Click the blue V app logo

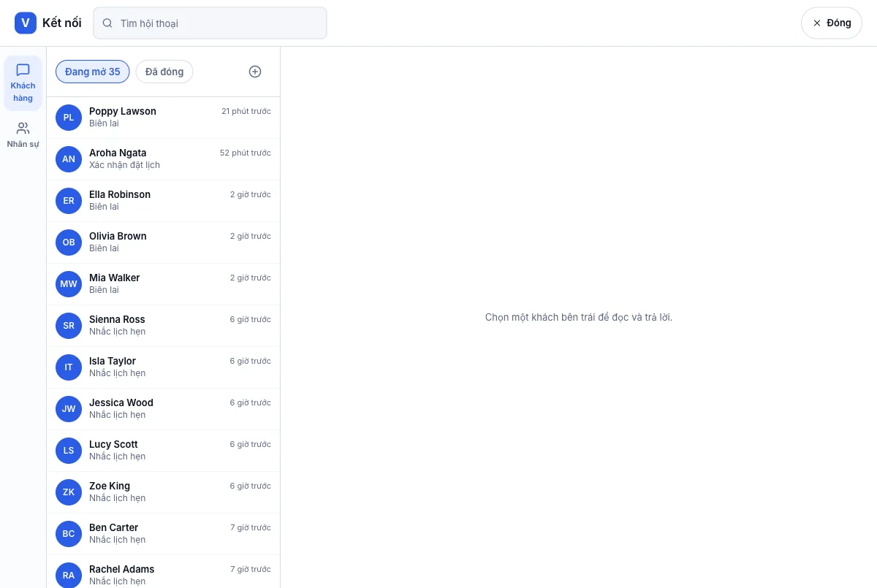pos(26,23)
